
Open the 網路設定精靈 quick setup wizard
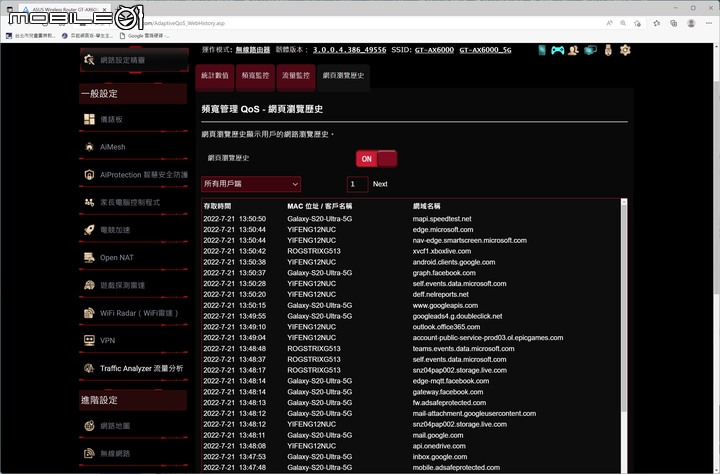point(134,60)
